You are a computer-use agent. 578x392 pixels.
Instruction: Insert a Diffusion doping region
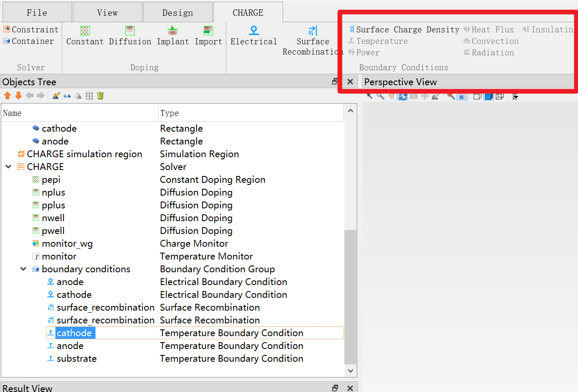point(130,36)
